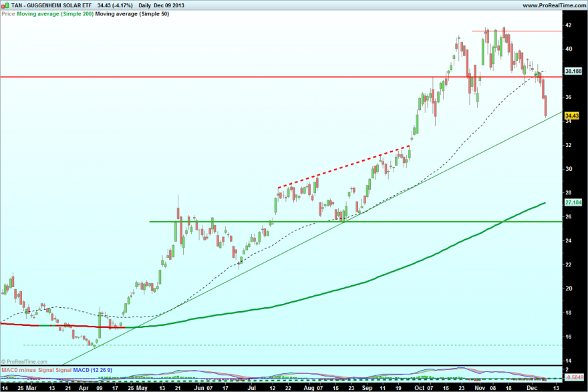Click the yellow 34.43 current price tag
The width and height of the screenshot is (588, 392).
pos(572,116)
